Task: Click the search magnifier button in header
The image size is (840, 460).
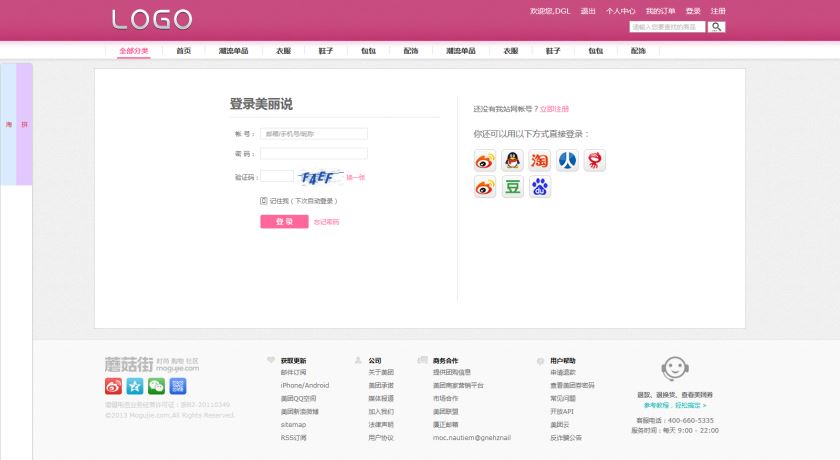Action: (716, 27)
